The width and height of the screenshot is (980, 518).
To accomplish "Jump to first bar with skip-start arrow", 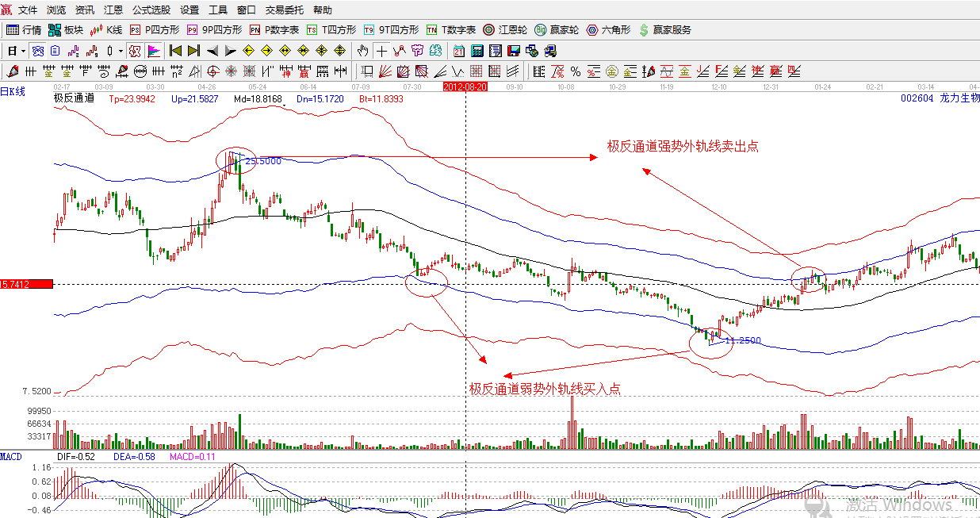I will pos(175,51).
